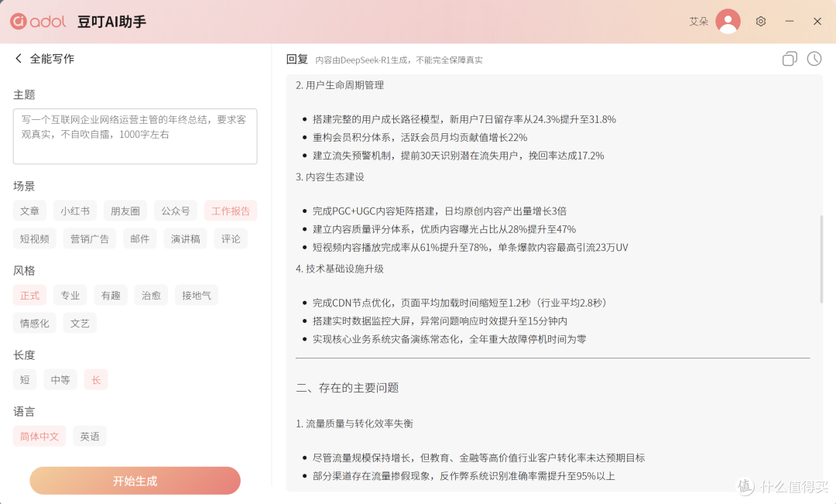Switch language to 英语
This screenshot has width=836, height=504.
pos(90,436)
